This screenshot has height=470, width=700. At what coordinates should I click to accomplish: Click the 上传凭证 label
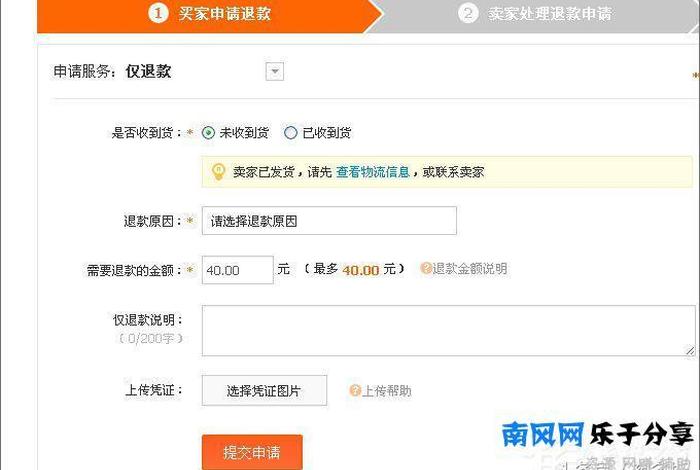click(154, 390)
